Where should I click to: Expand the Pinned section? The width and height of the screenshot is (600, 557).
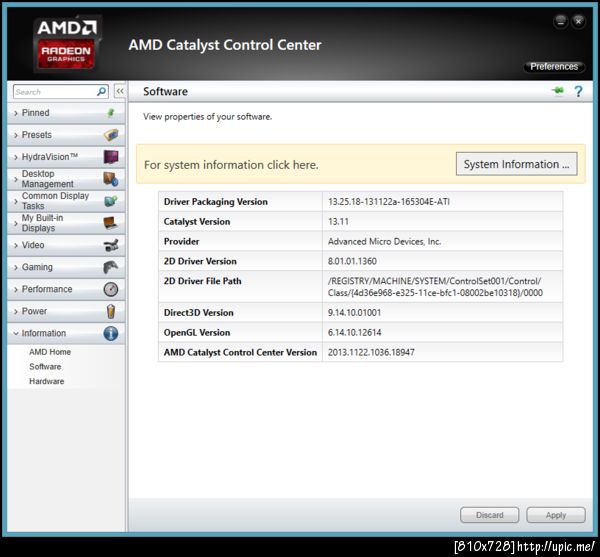click(66, 113)
